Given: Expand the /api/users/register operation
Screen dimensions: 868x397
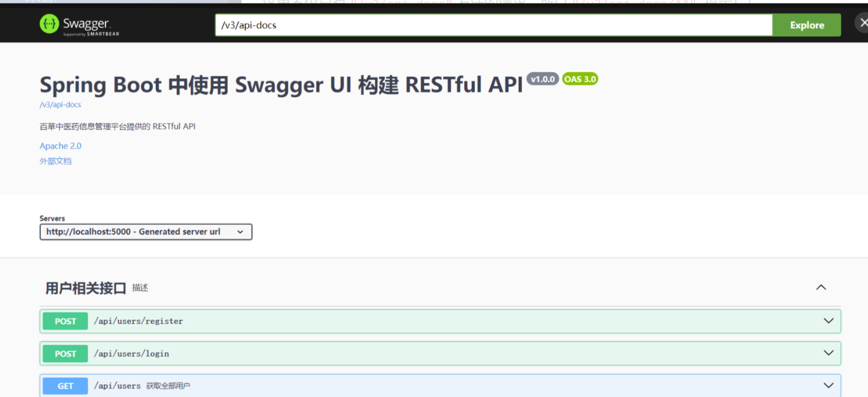Looking at the screenshot, I should 828,321.
